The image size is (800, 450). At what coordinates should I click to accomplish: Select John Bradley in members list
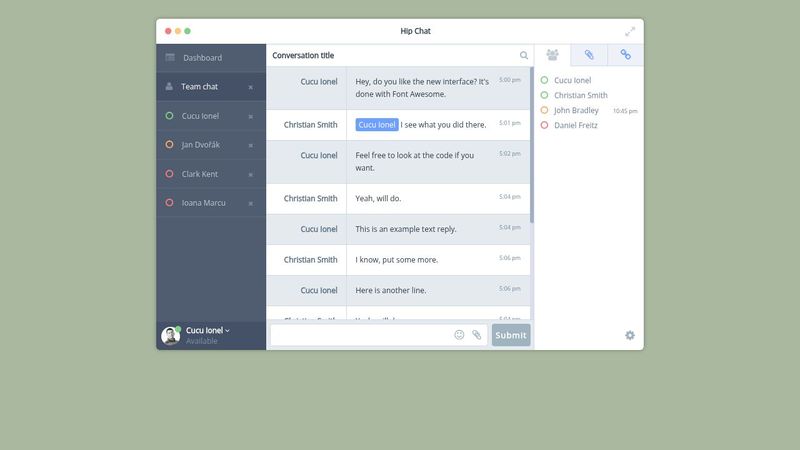click(x=576, y=110)
